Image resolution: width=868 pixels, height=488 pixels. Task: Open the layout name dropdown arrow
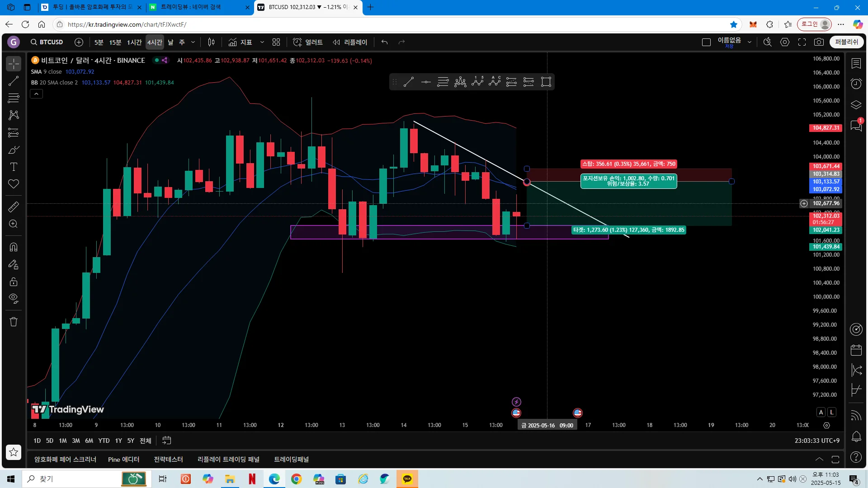click(x=750, y=42)
